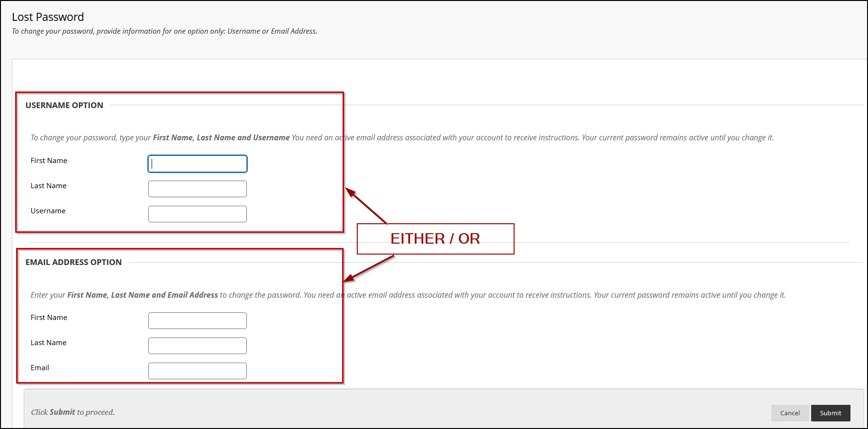Viewport: 868px width, 429px height.
Task: Click First Name field under Email Address Option
Action: [x=197, y=321]
